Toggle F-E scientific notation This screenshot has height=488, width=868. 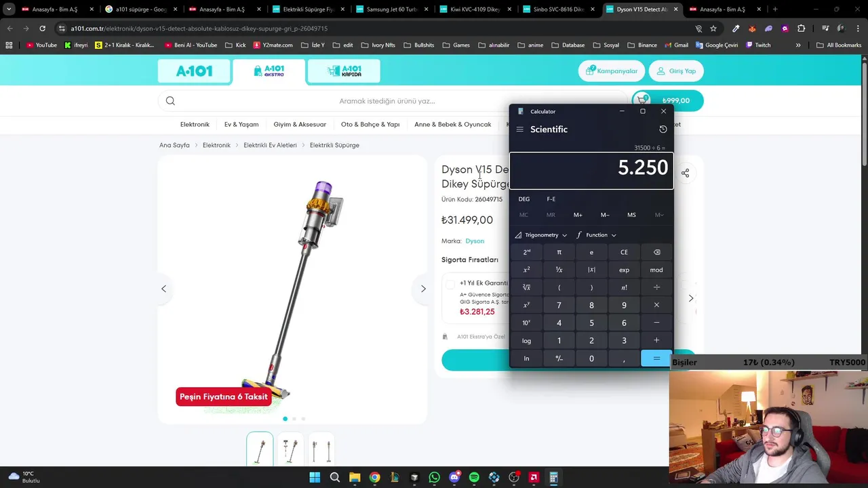point(551,199)
